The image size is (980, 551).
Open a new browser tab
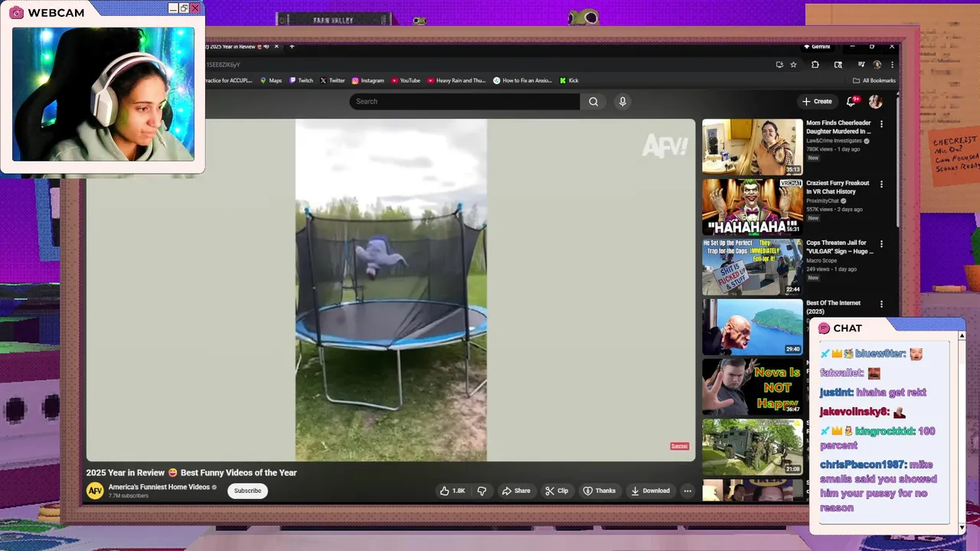292,47
